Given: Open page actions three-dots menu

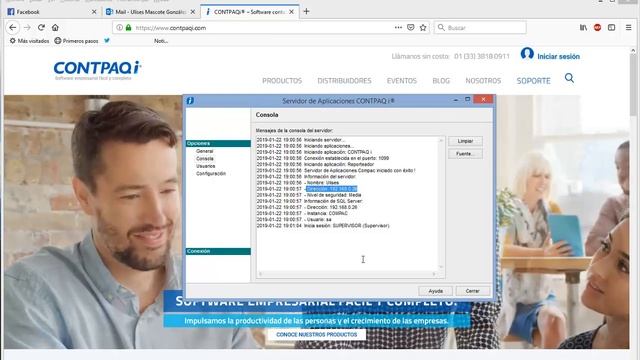Looking at the screenshot, I should [x=398, y=27].
